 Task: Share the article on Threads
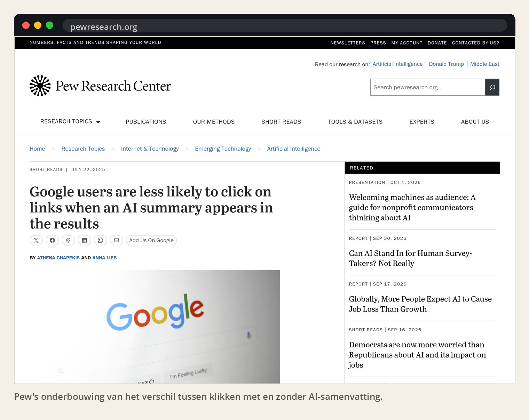click(x=68, y=240)
